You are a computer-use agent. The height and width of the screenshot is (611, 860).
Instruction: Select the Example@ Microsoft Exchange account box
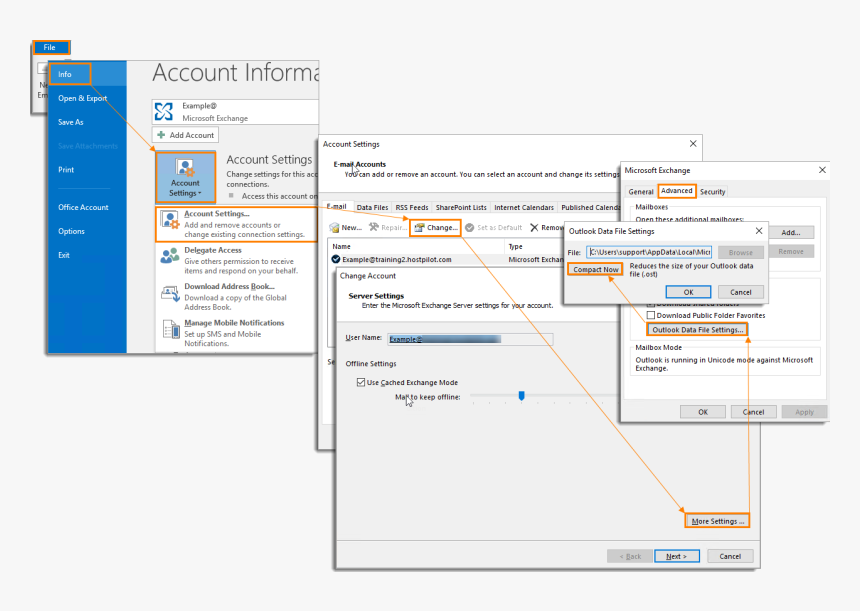[234, 111]
